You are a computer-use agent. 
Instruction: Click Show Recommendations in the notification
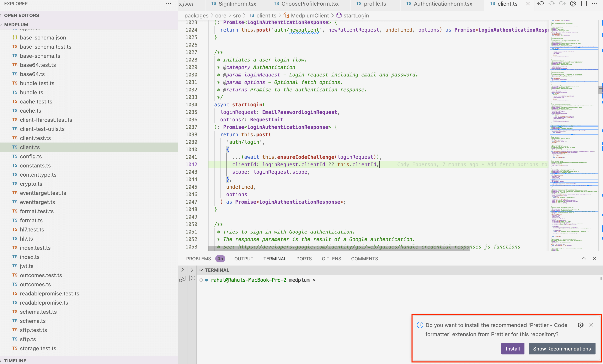[562, 349]
